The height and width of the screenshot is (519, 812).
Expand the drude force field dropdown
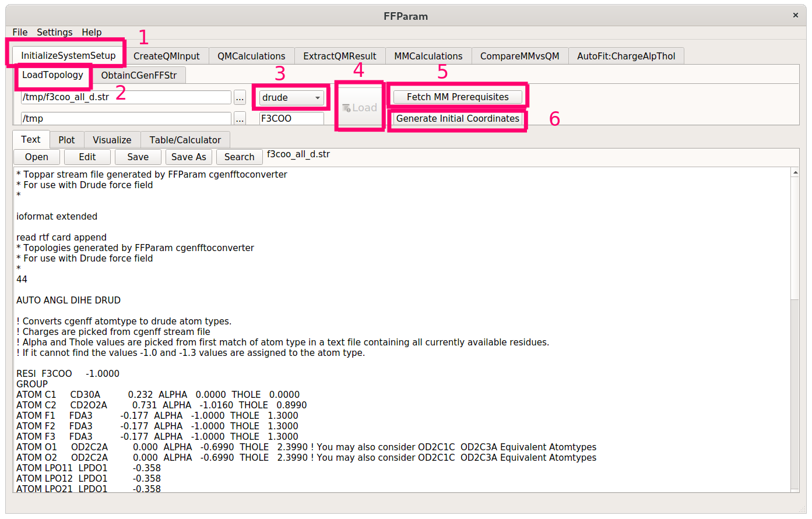tap(291, 97)
